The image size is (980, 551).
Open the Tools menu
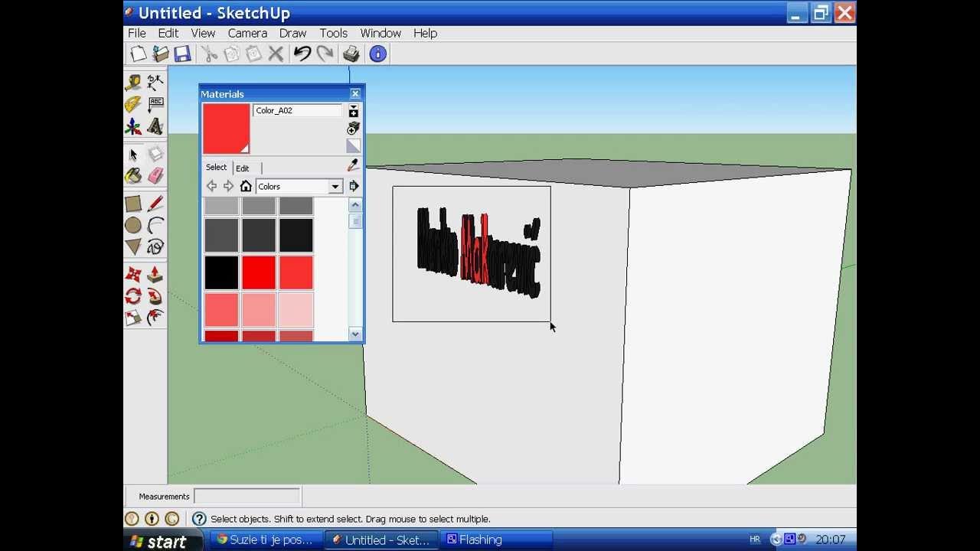(334, 33)
